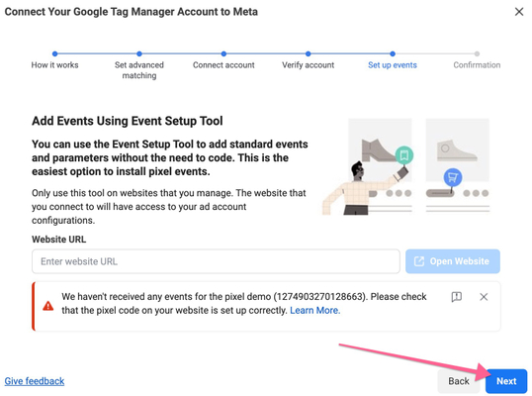Click the red warning triangle icon
This screenshot has height=396, width=532.
47,306
